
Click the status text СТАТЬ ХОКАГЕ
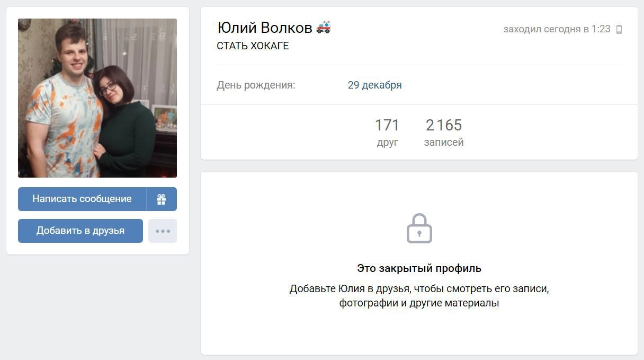(253, 46)
